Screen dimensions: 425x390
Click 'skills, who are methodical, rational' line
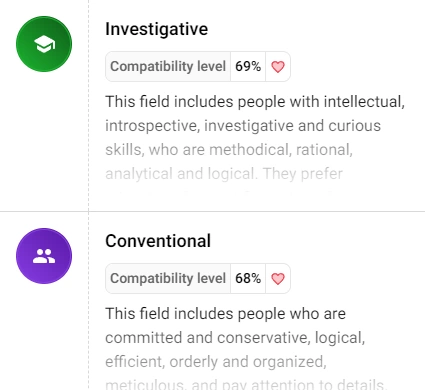pyautogui.click(x=229, y=150)
